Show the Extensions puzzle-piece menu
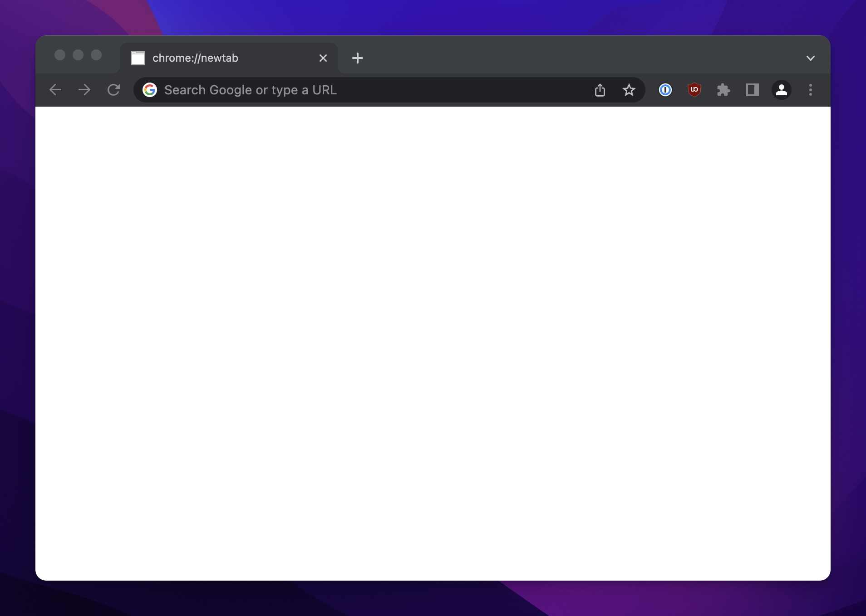This screenshot has width=866, height=616. point(723,90)
